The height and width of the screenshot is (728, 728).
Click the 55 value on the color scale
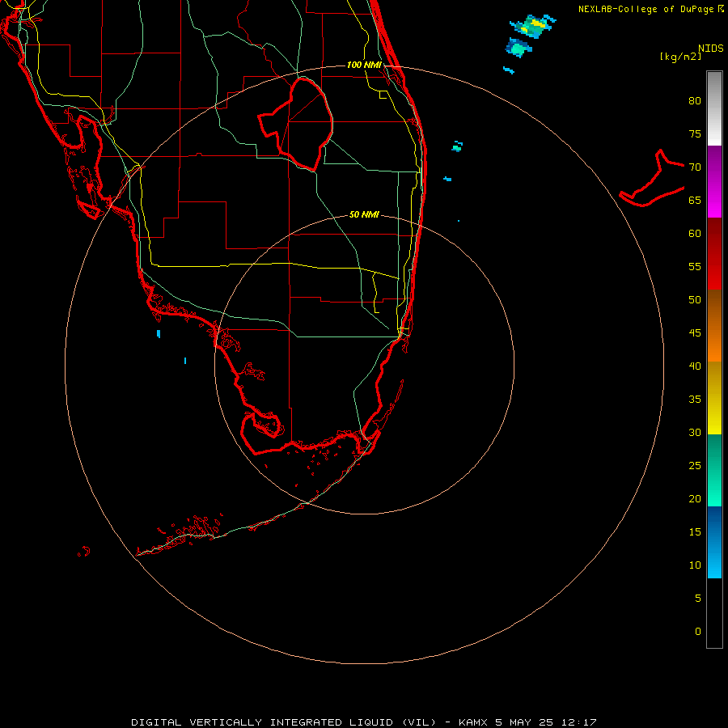tap(695, 267)
